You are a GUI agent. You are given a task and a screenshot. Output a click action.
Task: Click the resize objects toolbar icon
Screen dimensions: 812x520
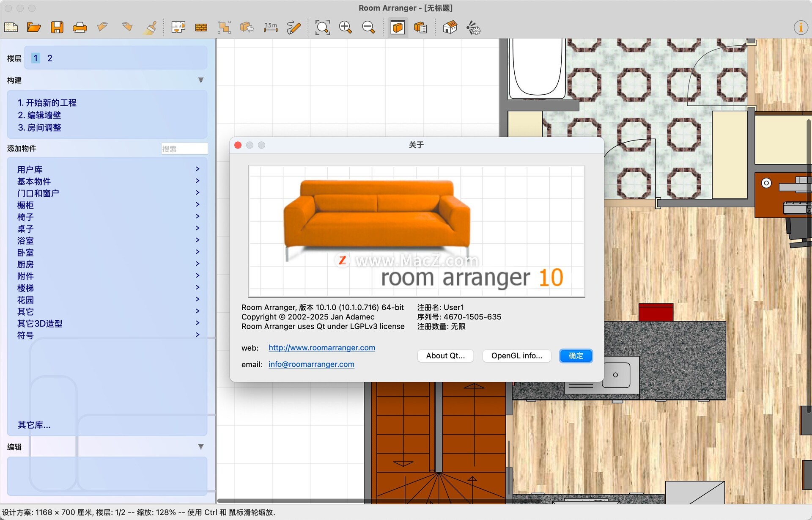(x=224, y=28)
